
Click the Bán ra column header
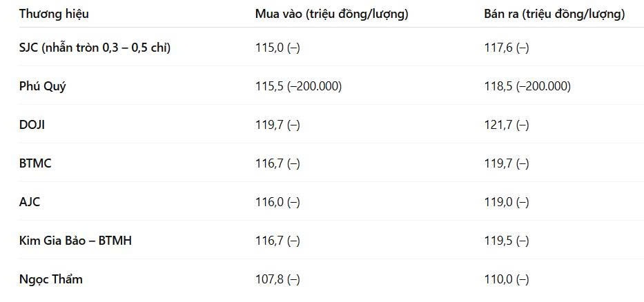[554, 14]
